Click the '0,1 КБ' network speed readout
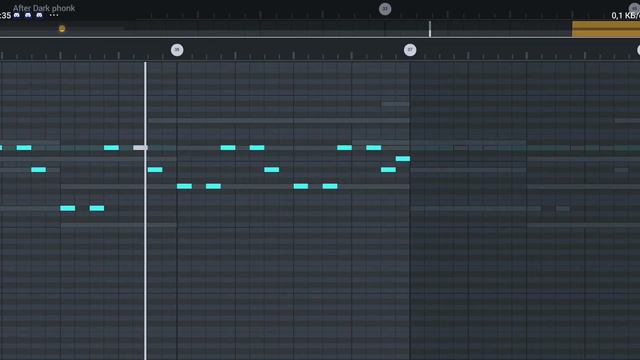 (x=625, y=16)
